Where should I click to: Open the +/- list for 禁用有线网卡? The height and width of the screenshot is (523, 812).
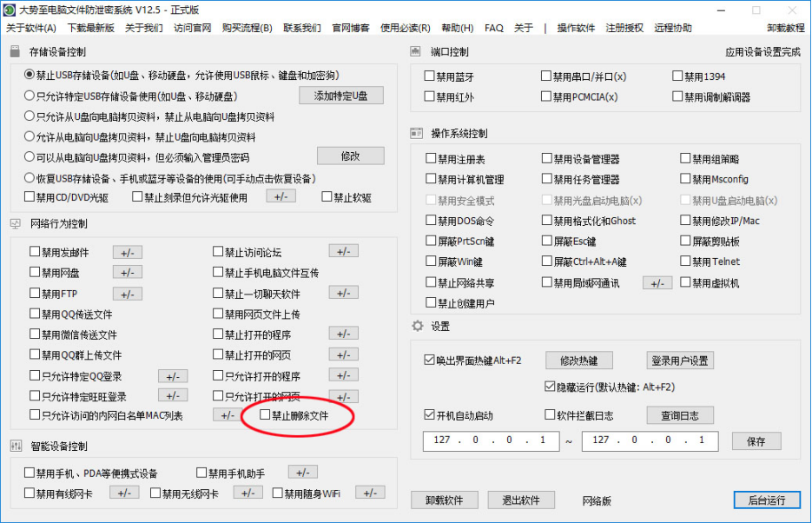pos(124,493)
